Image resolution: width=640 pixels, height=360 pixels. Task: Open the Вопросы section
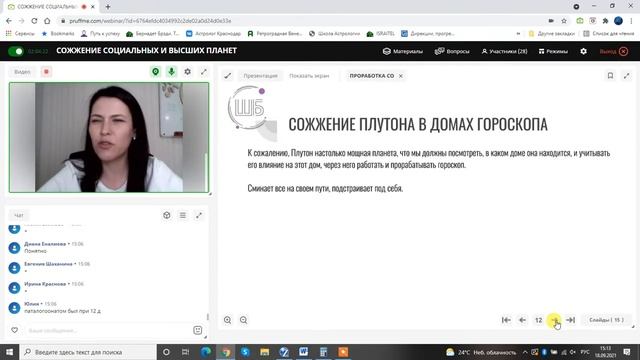click(452, 51)
